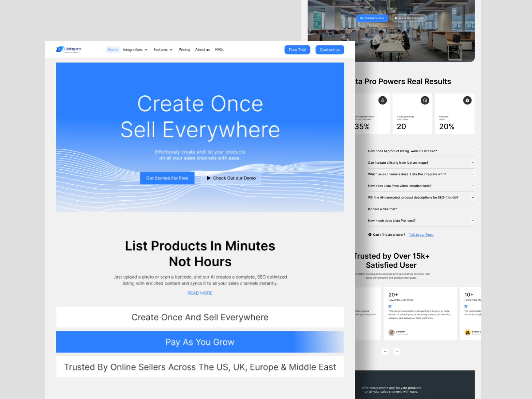The image size is (532, 399).
Task: Open the Pricing page from the navbar
Action: pyautogui.click(x=184, y=49)
